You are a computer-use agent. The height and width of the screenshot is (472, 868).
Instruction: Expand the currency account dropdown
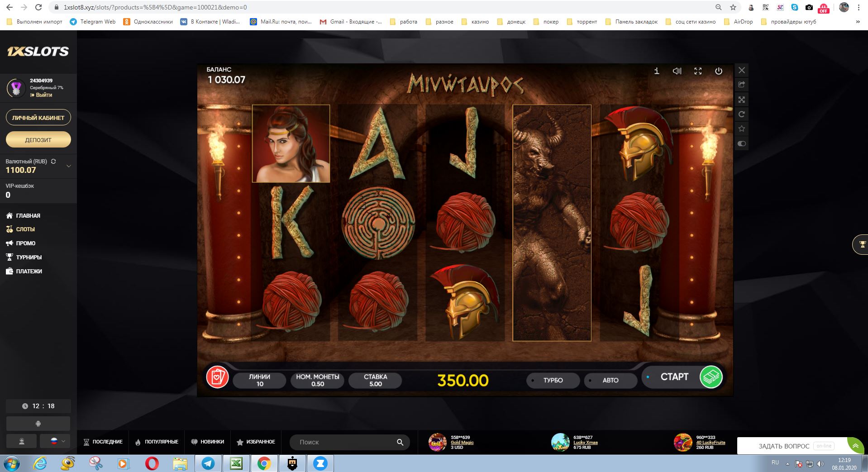pyautogui.click(x=69, y=166)
